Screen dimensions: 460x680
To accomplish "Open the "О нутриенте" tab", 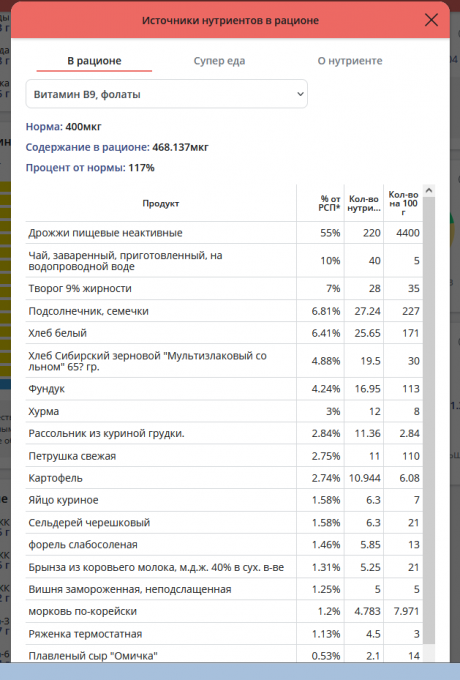I will pyautogui.click(x=350, y=61).
